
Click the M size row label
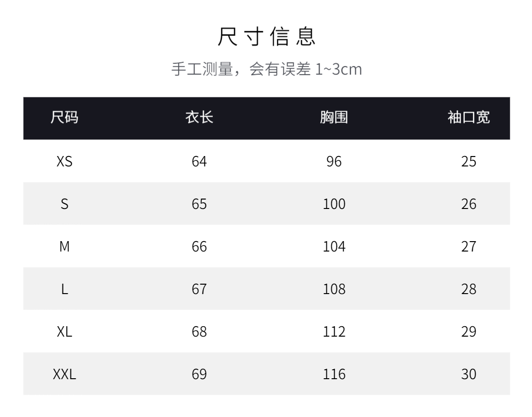click(64, 247)
